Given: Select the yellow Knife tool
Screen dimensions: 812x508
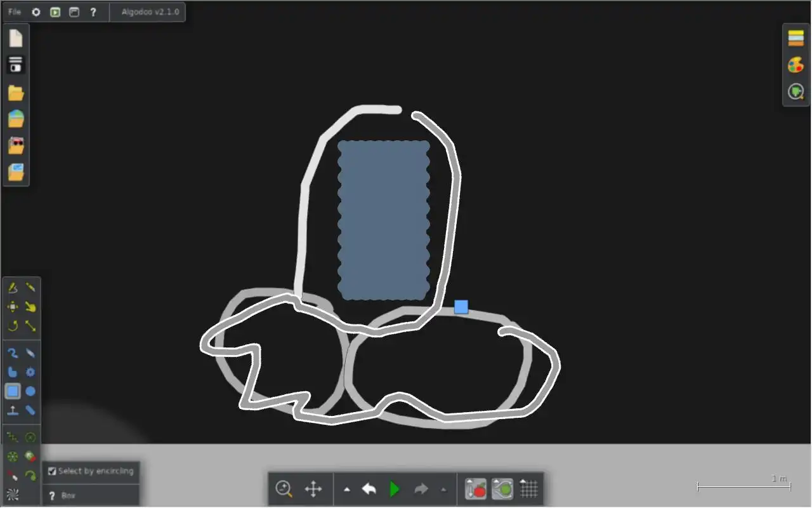Looking at the screenshot, I should 30,288.
